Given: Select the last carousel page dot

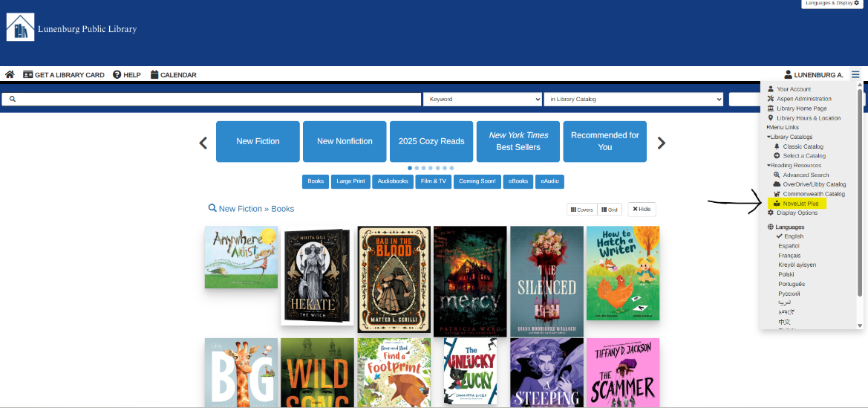Looking at the screenshot, I should pyautogui.click(x=451, y=168).
